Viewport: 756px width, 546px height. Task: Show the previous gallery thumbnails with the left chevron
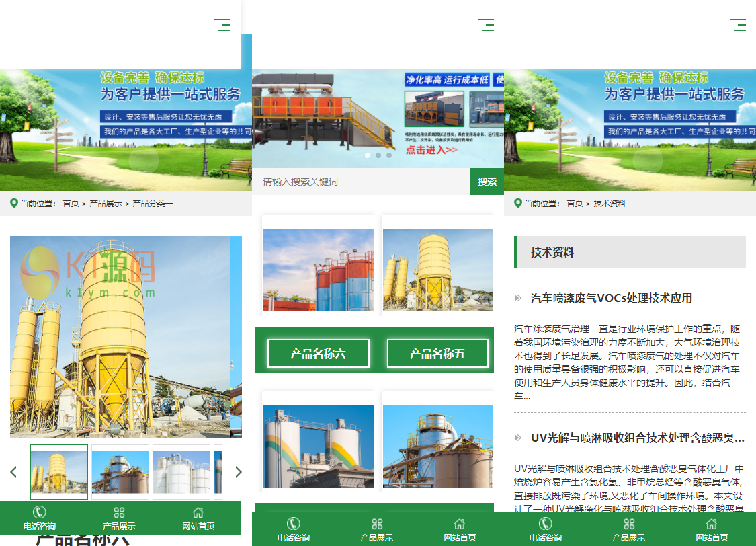[13, 472]
